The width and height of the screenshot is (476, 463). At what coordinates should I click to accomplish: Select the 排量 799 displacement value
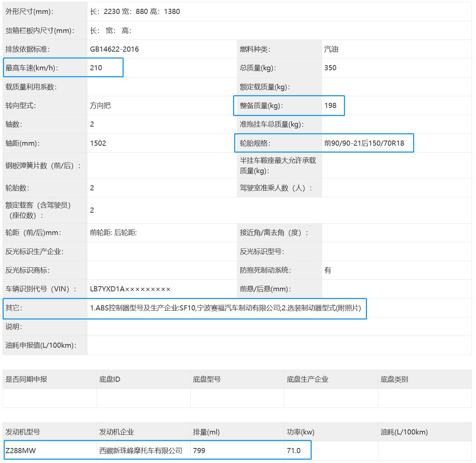(x=199, y=451)
